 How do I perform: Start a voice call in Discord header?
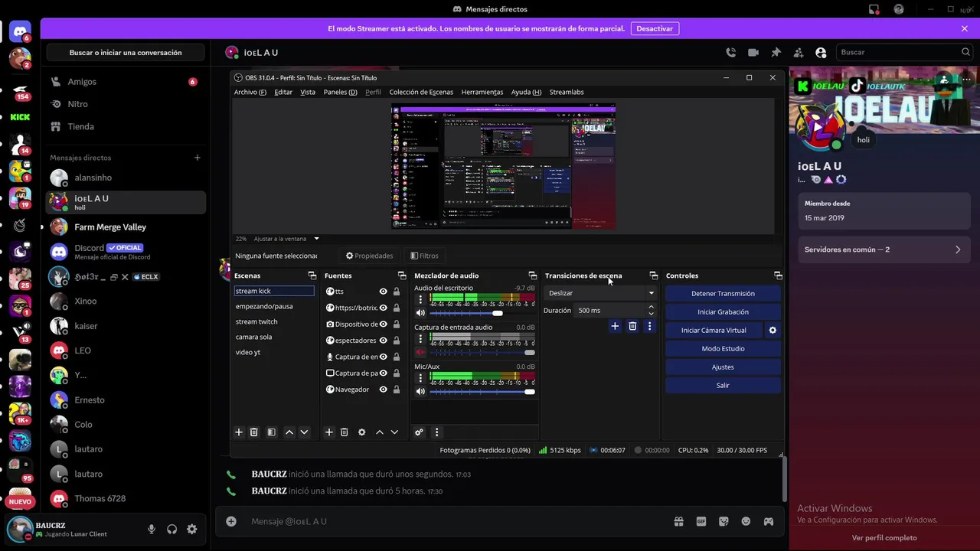pyautogui.click(x=731, y=52)
